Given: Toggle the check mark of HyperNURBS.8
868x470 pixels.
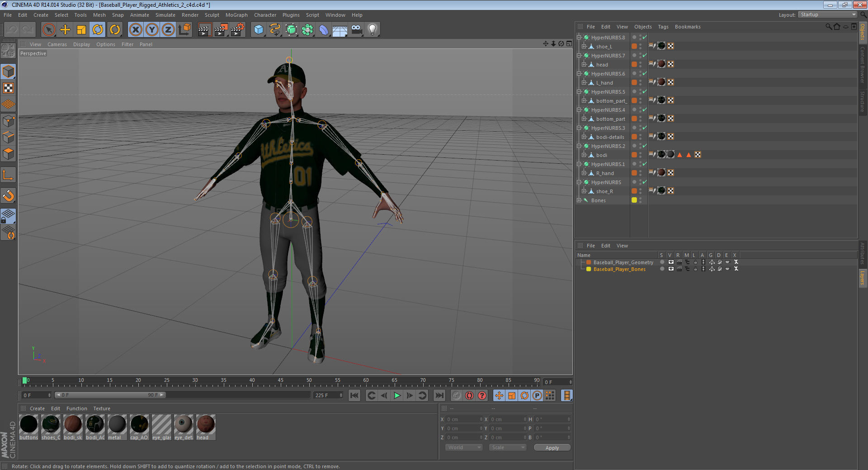Looking at the screenshot, I should (x=645, y=38).
